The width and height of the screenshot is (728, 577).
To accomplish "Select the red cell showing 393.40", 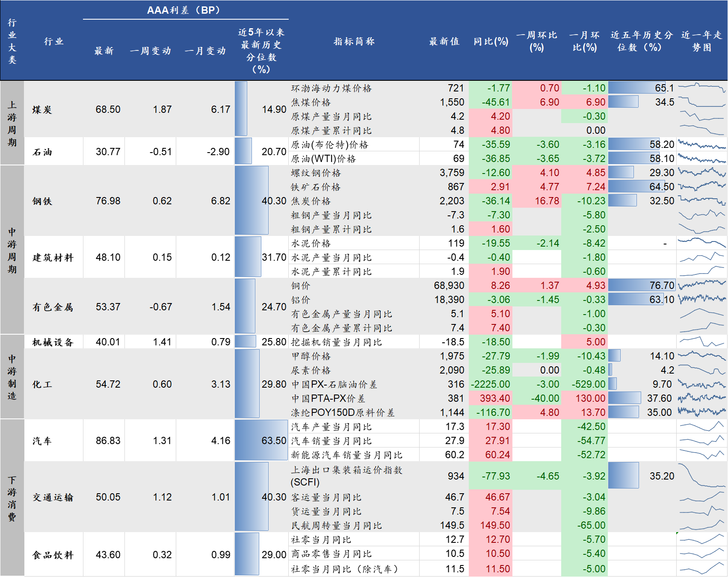I will point(491,398).
